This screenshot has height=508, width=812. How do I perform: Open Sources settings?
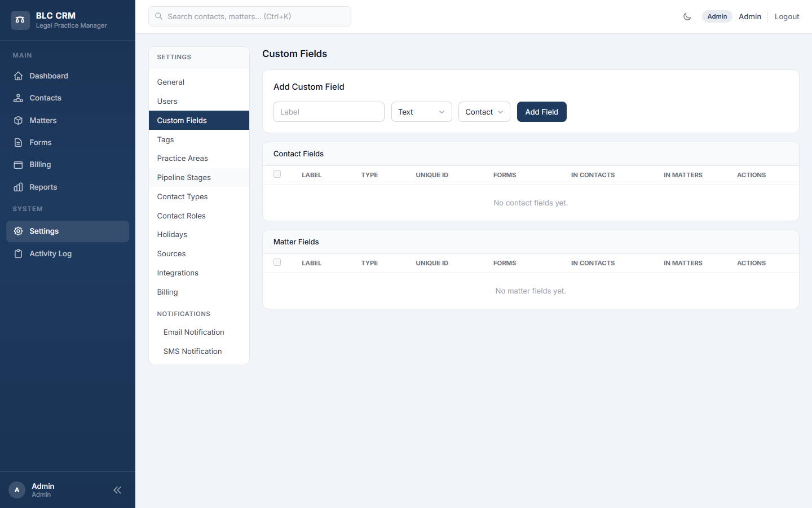tap(199, 254)
